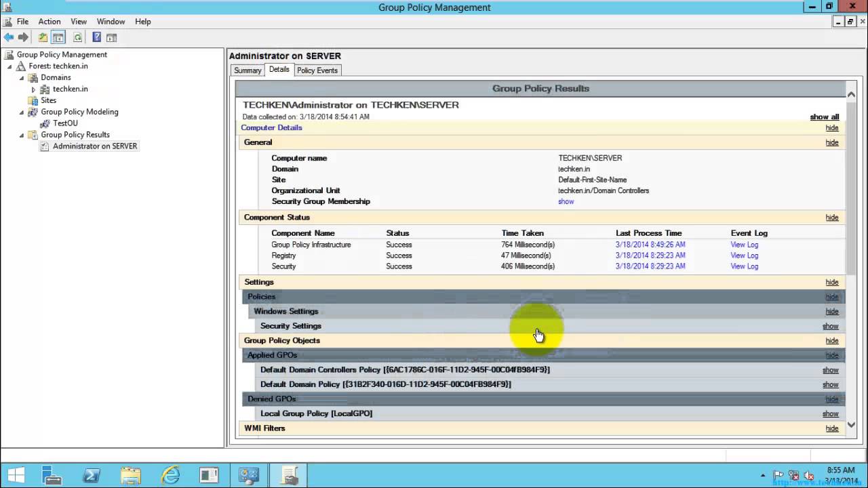868x488 pixels.
Task: Hide the Settings section
Action: pyautogui.click(x=832, y=283)
